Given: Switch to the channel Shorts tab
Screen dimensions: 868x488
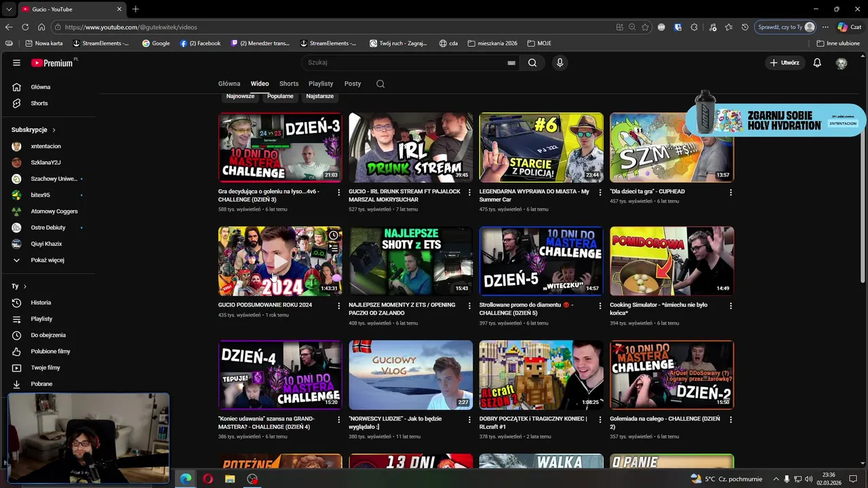Looking at the screenshot, I should [289, 83].
